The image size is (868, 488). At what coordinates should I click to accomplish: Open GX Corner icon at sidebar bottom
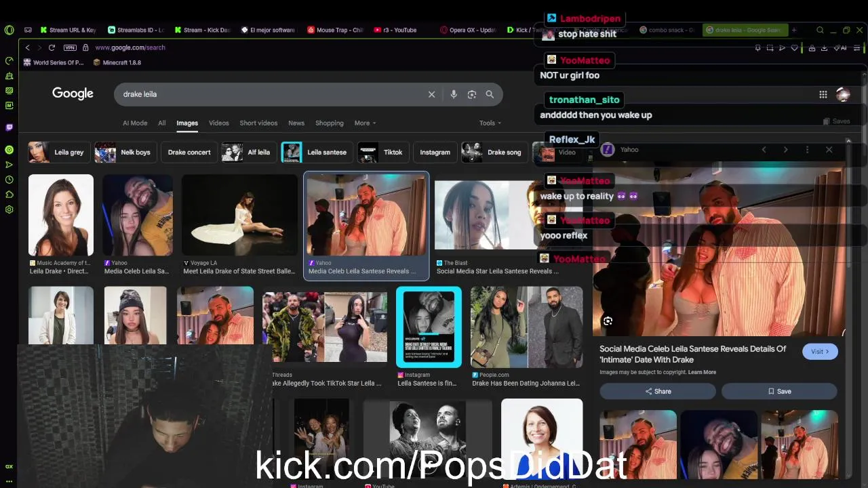[9, 466]
